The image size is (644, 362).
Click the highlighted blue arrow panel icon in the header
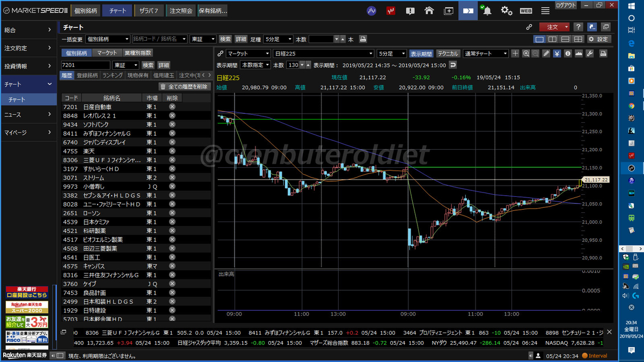[x=468, y=10]
